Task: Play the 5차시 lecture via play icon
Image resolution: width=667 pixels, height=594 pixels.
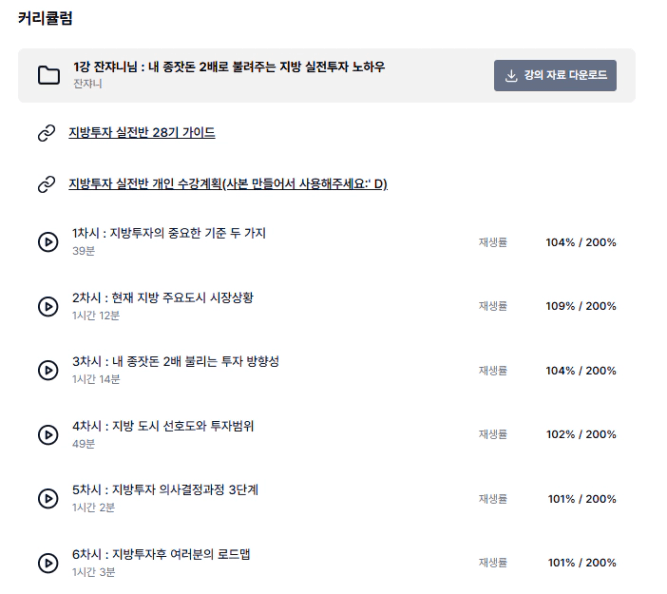Action: pyautogui.click(x=47, y=498)
